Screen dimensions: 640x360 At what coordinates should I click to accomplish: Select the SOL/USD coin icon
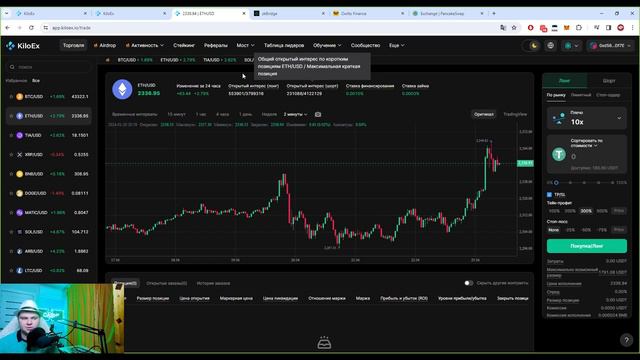pyautogui.click(x=20, y=232)
